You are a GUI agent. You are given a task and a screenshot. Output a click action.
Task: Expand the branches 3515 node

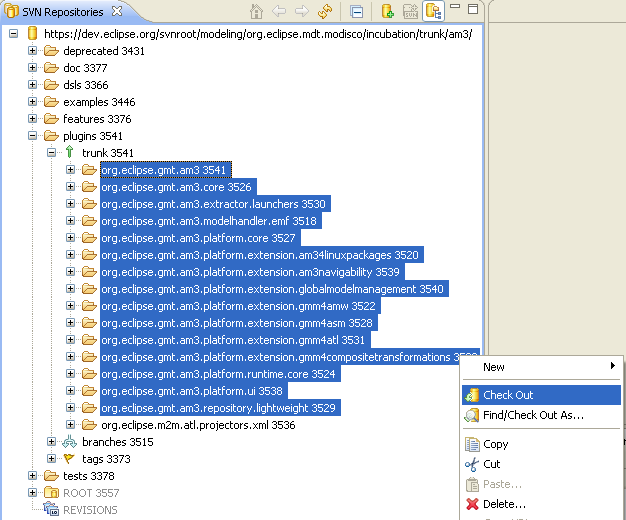click(x=52, y=442)
